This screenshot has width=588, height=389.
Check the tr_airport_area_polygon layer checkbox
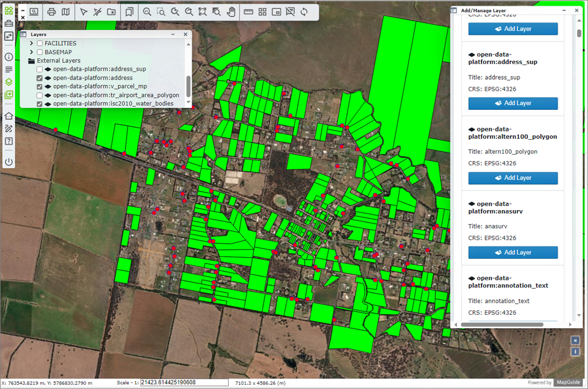40,95
